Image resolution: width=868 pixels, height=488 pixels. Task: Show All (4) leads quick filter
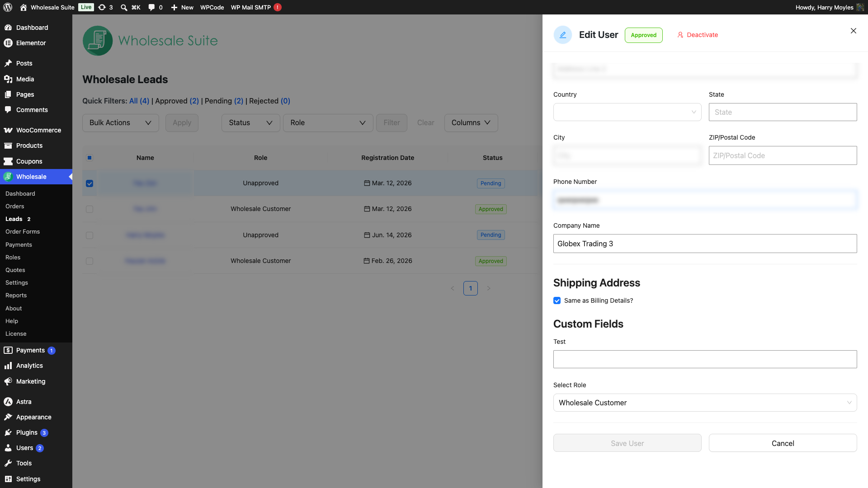pyautogui.click(x=139, y=101)
